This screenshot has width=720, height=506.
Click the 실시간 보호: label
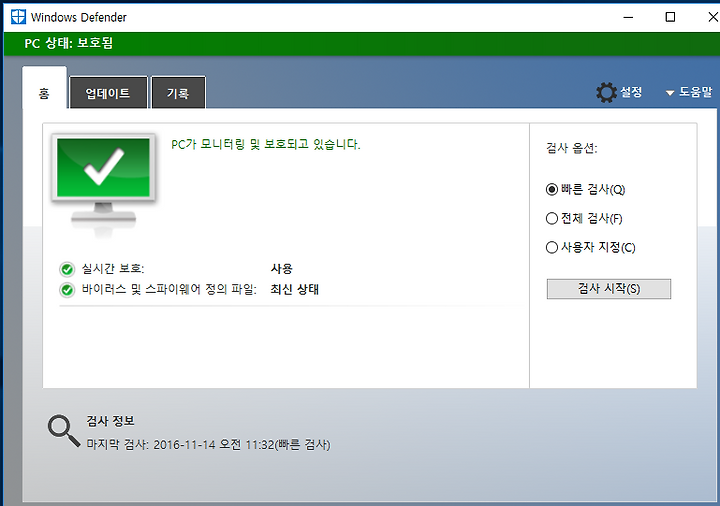pyautogui.click(x=112, y=269)
